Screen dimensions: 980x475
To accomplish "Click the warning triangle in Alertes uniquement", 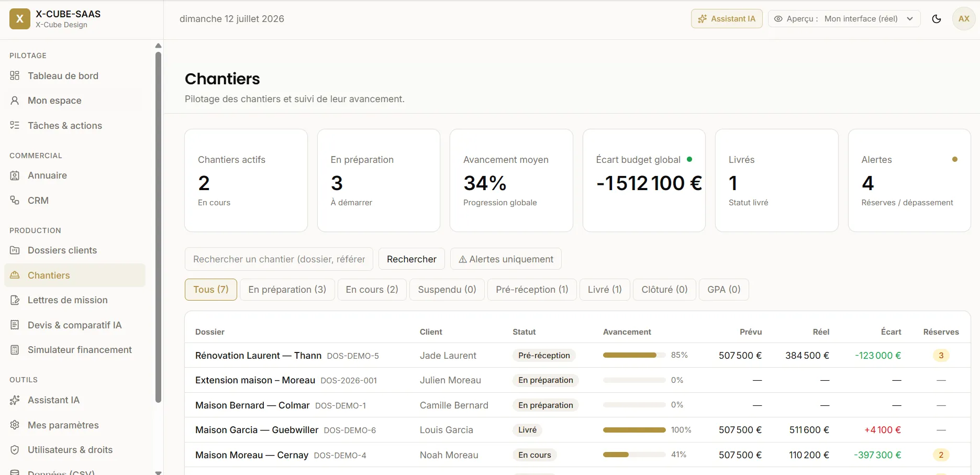I will point(463,259).
